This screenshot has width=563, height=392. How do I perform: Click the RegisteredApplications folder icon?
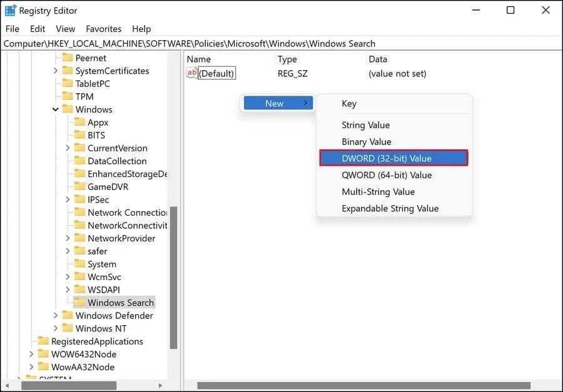click(43, 341)
